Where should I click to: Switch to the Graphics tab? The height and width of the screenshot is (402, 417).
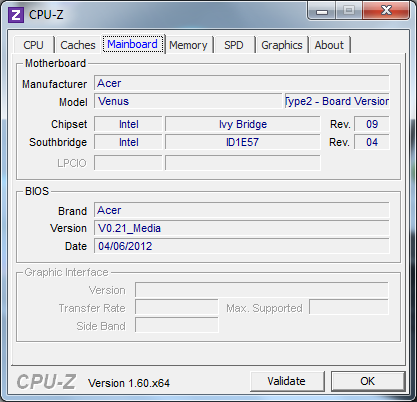[x=282, y=45]
